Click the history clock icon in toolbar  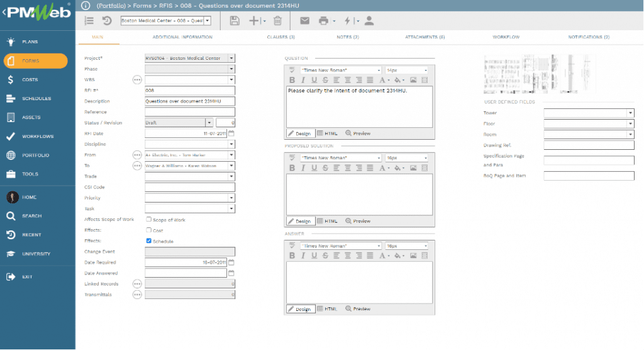coord(107,21)
